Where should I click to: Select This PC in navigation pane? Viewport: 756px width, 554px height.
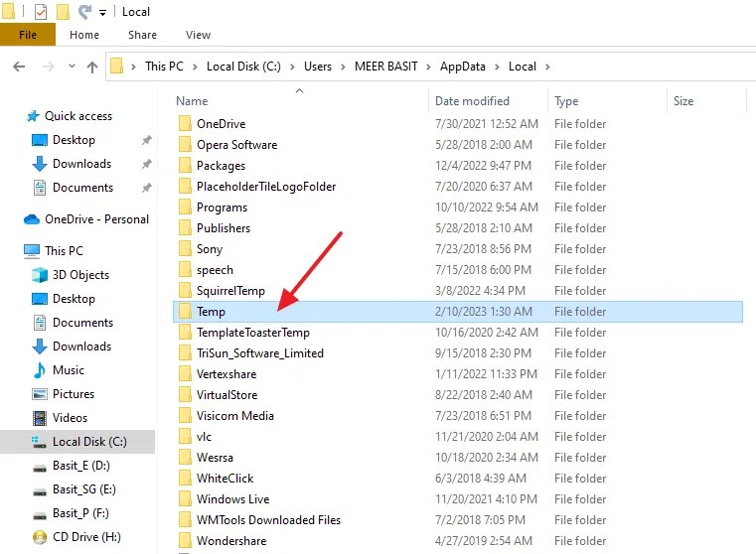click(x=64, y=251)
